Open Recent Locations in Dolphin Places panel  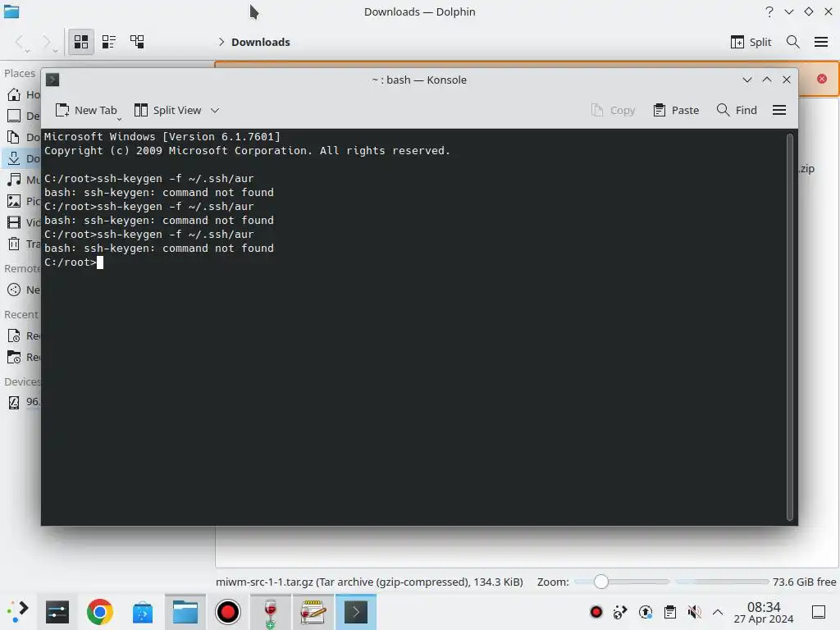tap(23, 357)
